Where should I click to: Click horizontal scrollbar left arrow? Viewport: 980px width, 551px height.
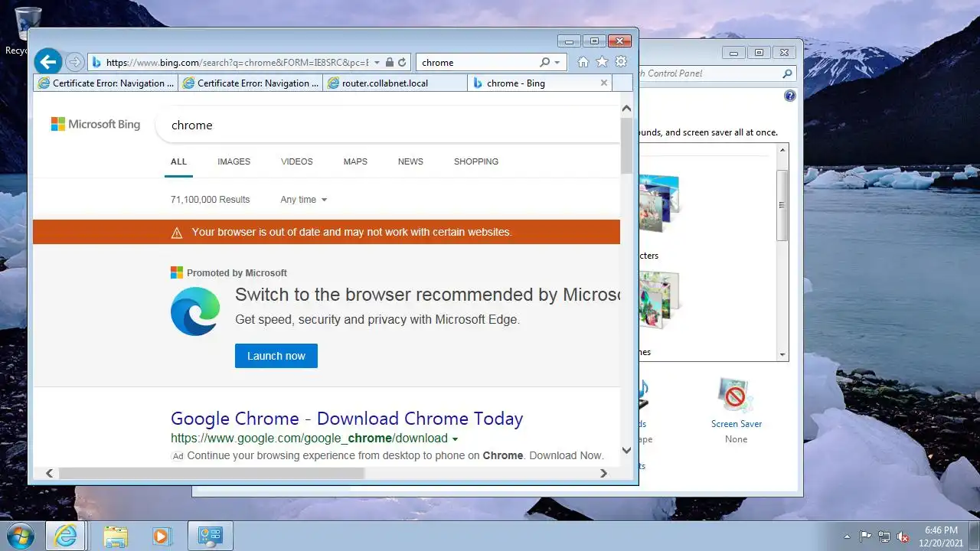[x=50, y=473]
